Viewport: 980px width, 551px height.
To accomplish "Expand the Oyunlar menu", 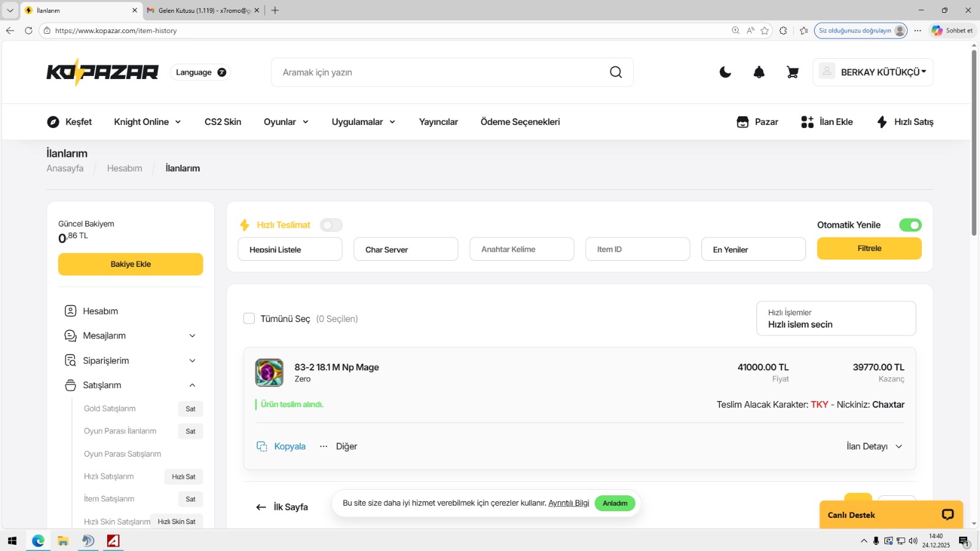I will (286, 122).
